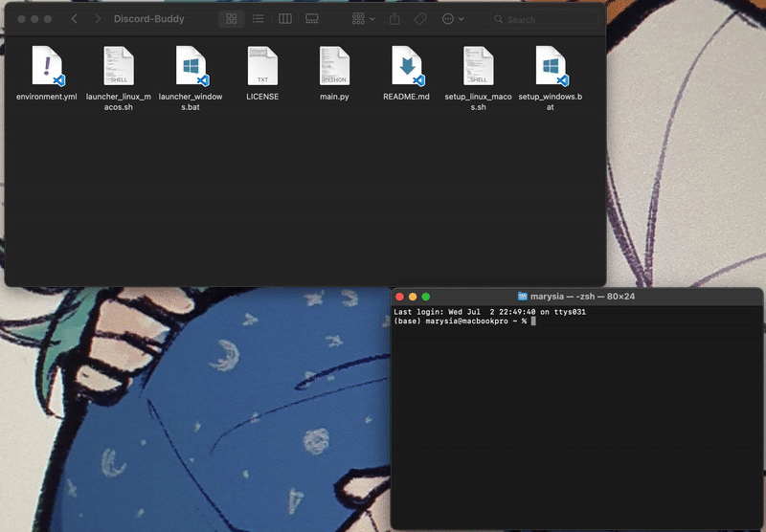Image resolution: width=766 pixels, height=532 pixels.
Task: Click the setup_windows.bat file name label
Action: pos(550,101)
